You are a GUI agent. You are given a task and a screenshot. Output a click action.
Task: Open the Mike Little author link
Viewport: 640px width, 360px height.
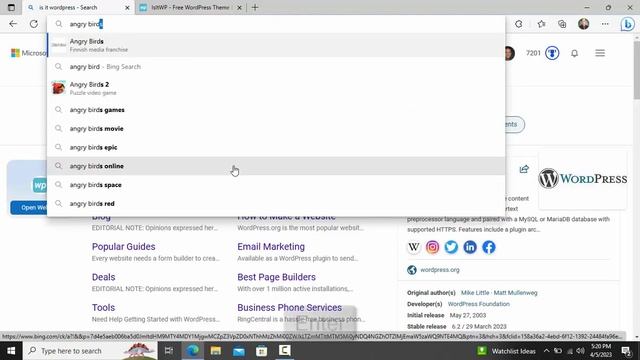[475, 293]
